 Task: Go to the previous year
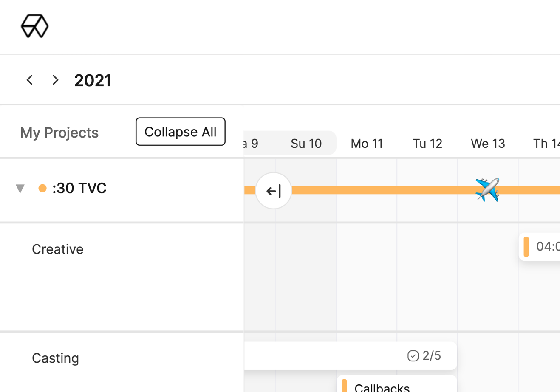point(30,80)
